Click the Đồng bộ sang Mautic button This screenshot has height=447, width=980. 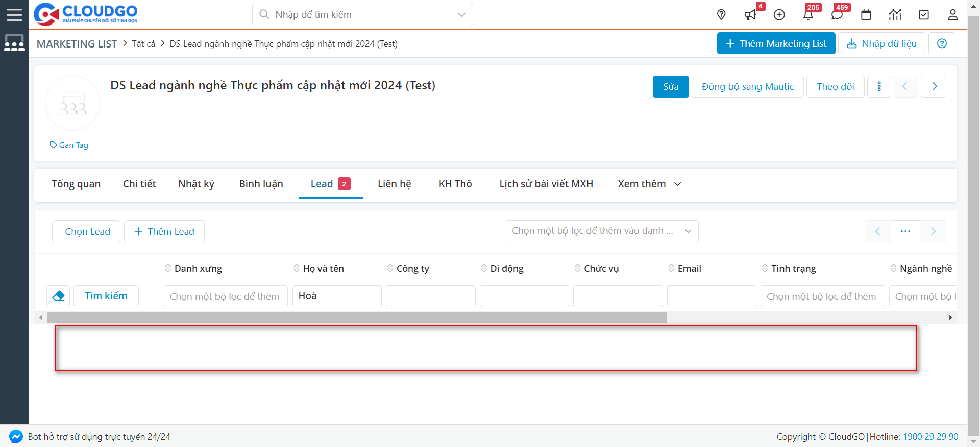[747, 86]
